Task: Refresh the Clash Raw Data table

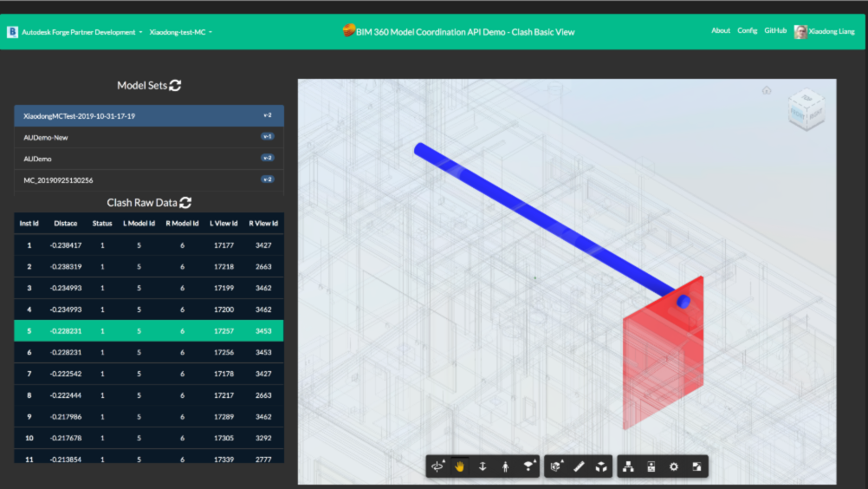Action: pos(185,203)
